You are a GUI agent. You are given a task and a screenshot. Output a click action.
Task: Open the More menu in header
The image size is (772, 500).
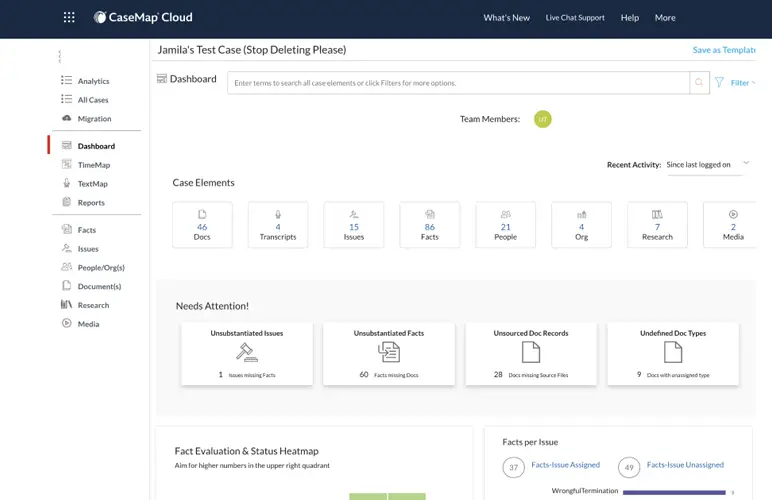click(x=665, y=18)
